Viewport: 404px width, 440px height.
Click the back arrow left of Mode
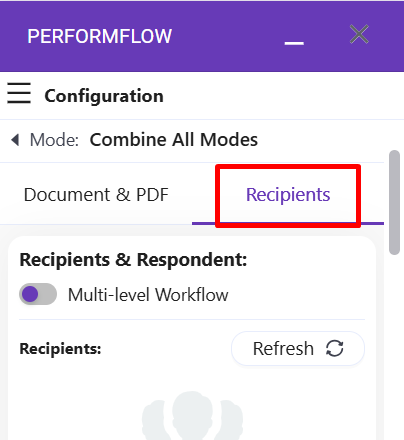pos(15,140)
